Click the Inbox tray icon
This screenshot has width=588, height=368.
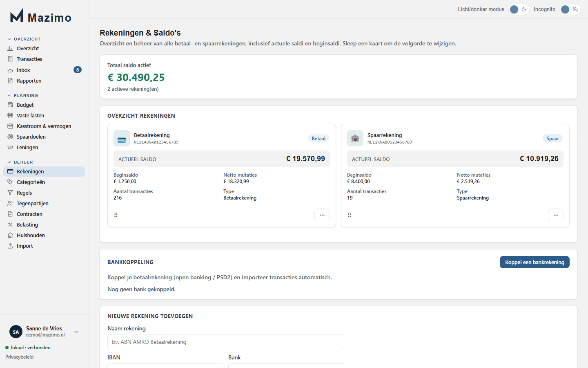tap(10, 70)
